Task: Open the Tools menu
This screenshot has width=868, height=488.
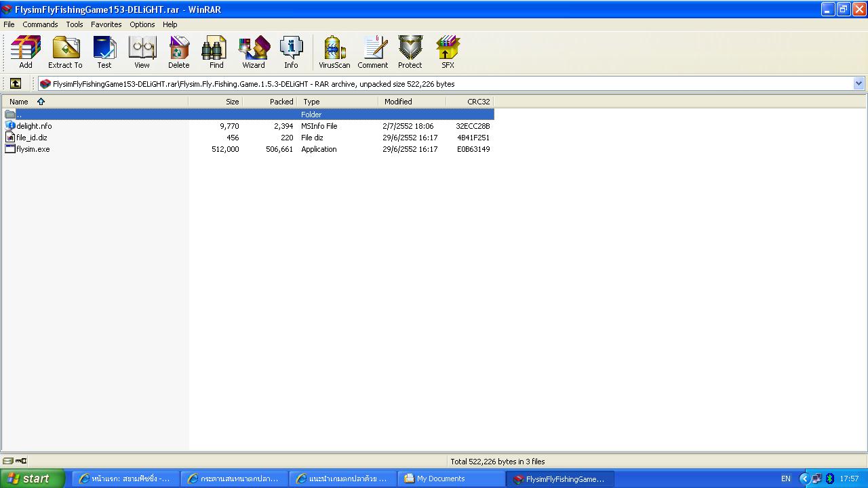Action: point(75,24)
